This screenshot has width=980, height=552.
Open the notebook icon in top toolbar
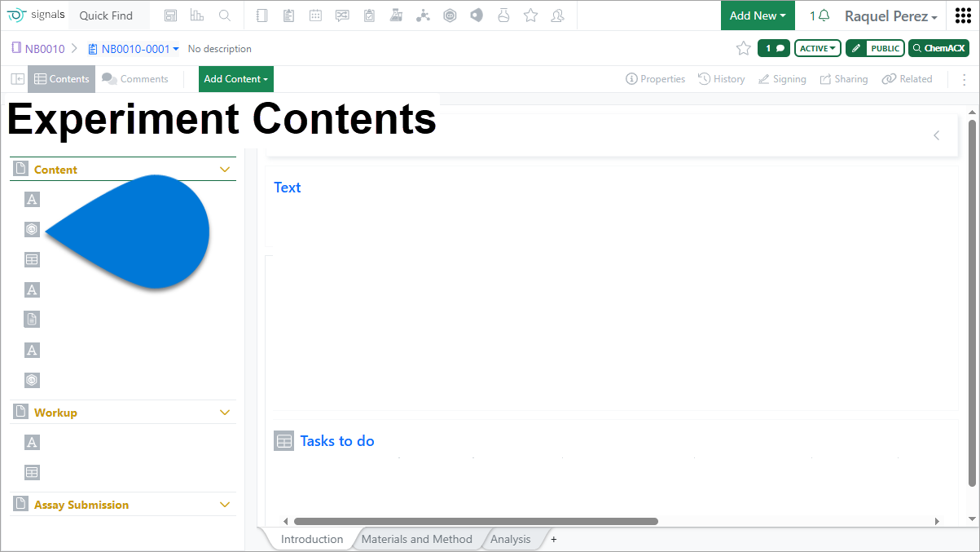coord(261,15)
